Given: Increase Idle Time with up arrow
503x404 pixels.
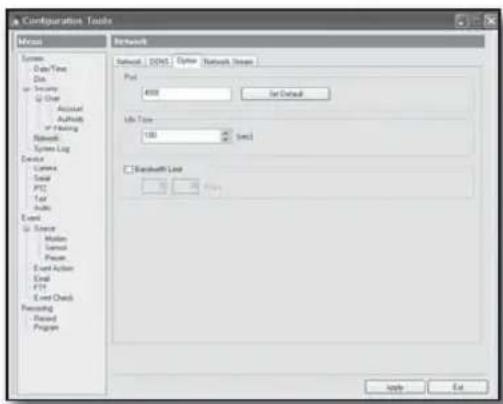Looking at the screenshot, I should (226, 133).
